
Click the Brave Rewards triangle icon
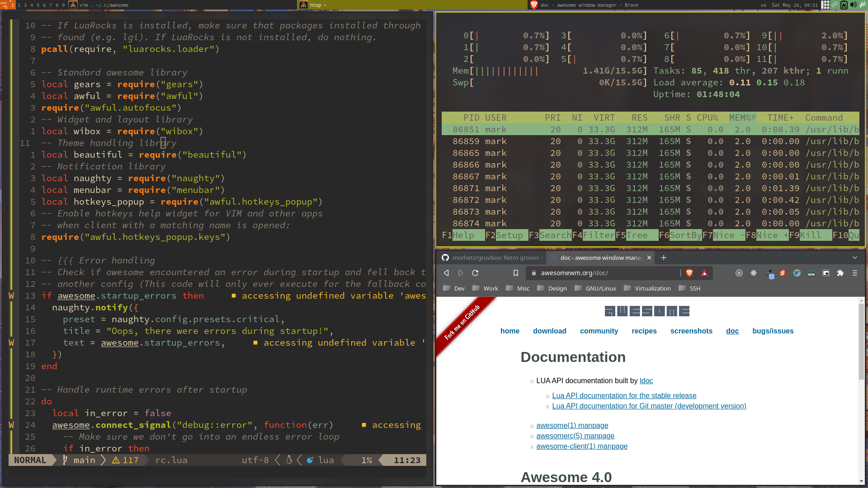coord(704,273)
